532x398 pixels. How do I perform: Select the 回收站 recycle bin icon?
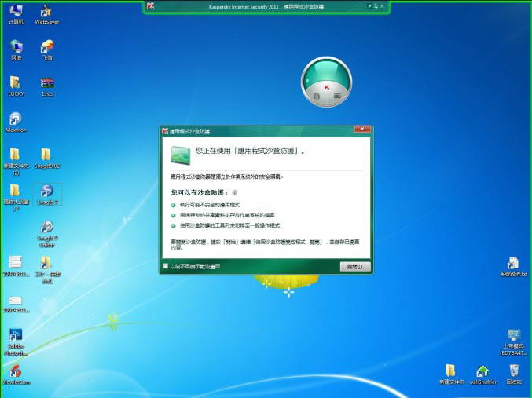click(x=514, y=374)
